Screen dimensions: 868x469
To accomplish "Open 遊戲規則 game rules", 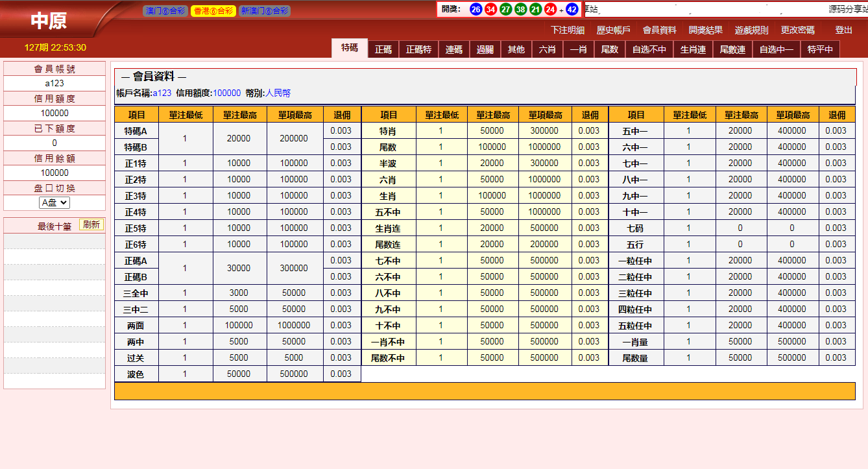I will [x=752, y=30].
